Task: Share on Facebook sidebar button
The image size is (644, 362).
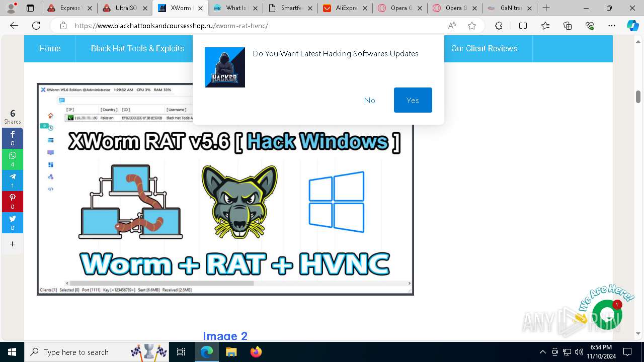Action: coord(13,138)
